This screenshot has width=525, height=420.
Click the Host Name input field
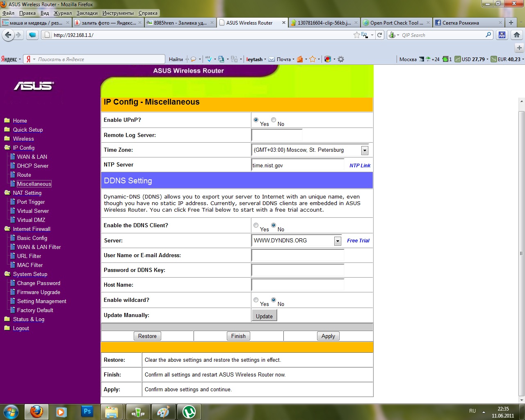298,285
